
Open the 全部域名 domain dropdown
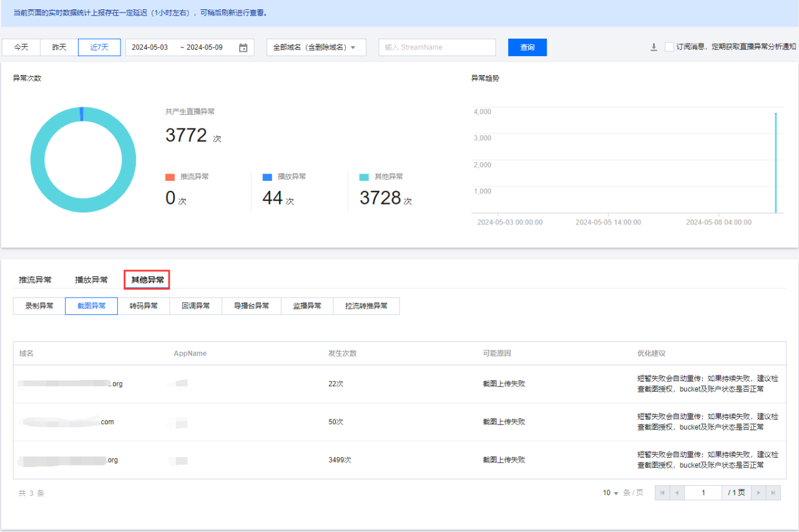click(x=316, y=47)
